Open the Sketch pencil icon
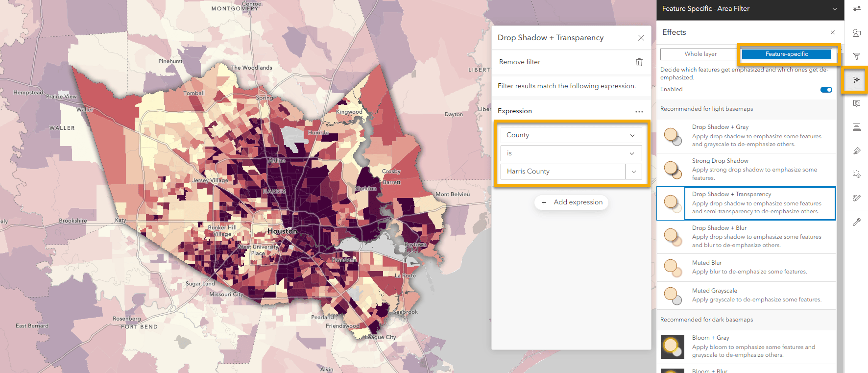This screenshot has width=868, height=373. tap(857, 198)
